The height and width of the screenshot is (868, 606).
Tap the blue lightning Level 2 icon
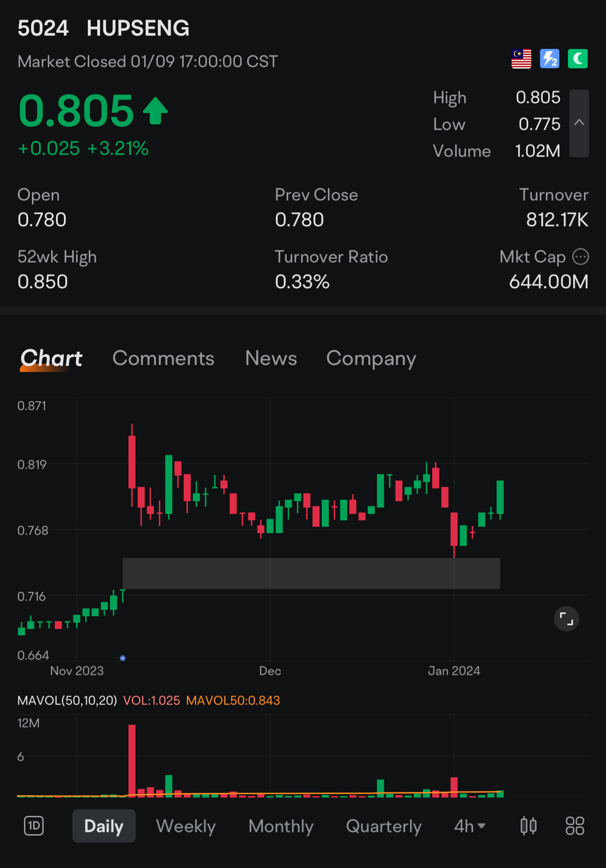click(550, 59)
